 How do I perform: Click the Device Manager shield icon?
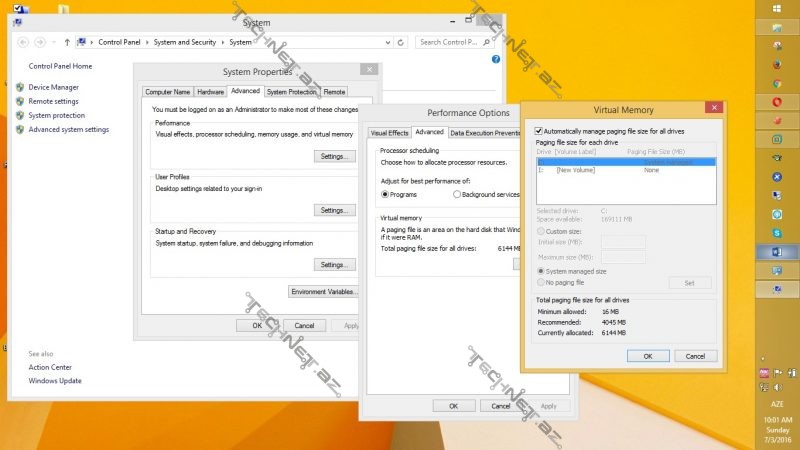click(x=20, y=88)
